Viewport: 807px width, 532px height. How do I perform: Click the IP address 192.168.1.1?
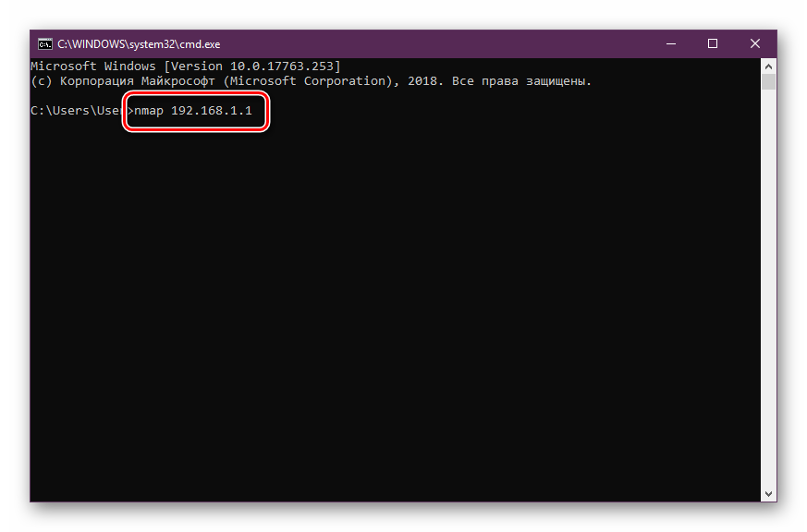(x=212, y=111)
